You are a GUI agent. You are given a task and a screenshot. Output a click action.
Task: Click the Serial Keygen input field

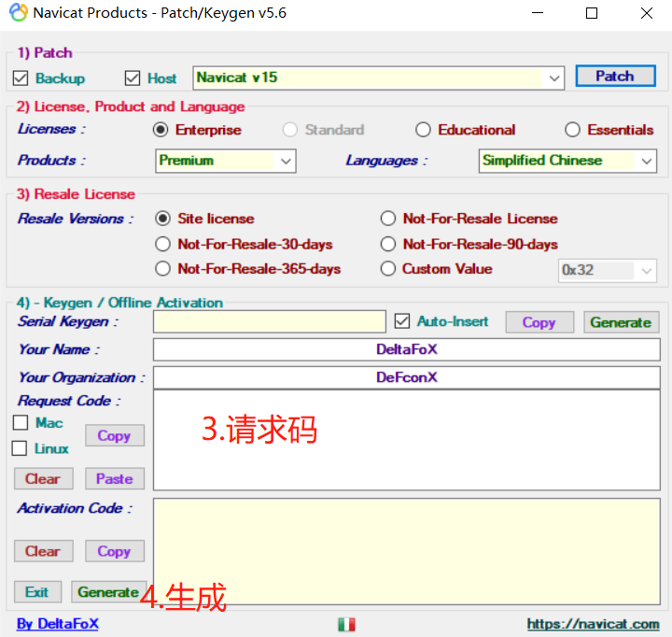point(270,321)
